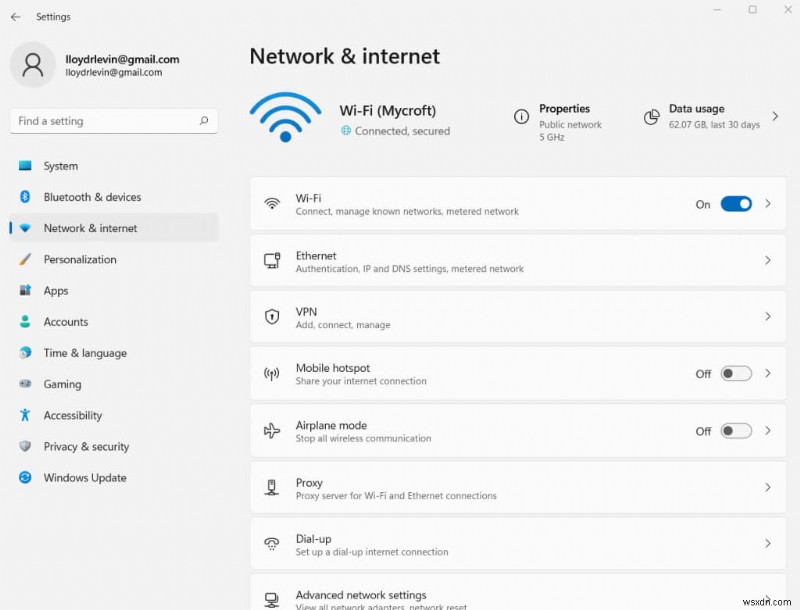Viewport: 800px width, 610px height.
Task: Click the Dial-up phone icon
Action: (272, 544)
